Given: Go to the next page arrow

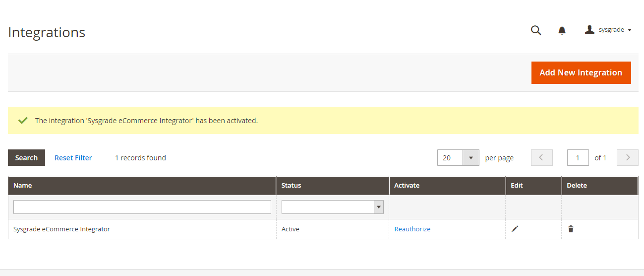Looking at the screenshot, I should click(x=628, y=158).
